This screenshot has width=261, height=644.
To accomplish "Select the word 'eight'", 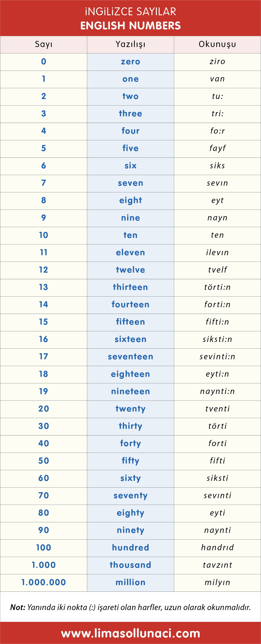I will coord(130,200).
